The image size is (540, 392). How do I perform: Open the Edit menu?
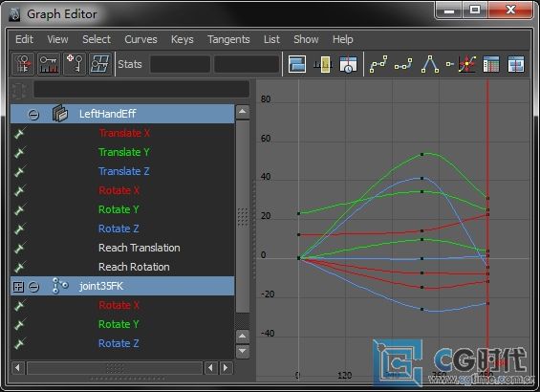(24, 39)
